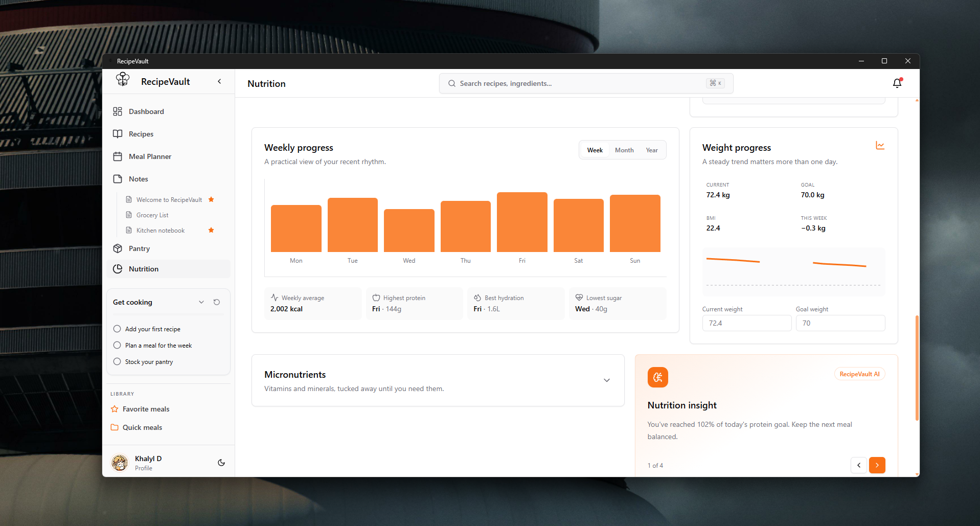Click the Nutrition pie chart icon
The image size is (980, 526).
pos(118,269)
